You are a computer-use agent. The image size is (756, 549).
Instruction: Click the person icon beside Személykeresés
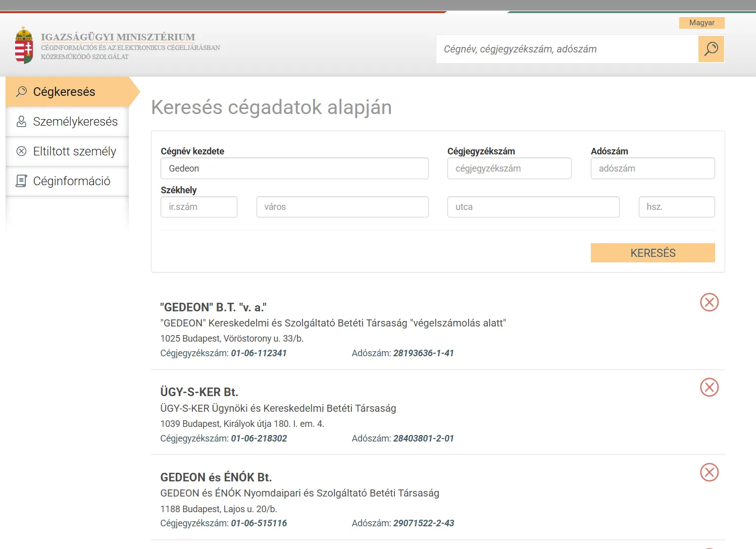tap(21, 122)
